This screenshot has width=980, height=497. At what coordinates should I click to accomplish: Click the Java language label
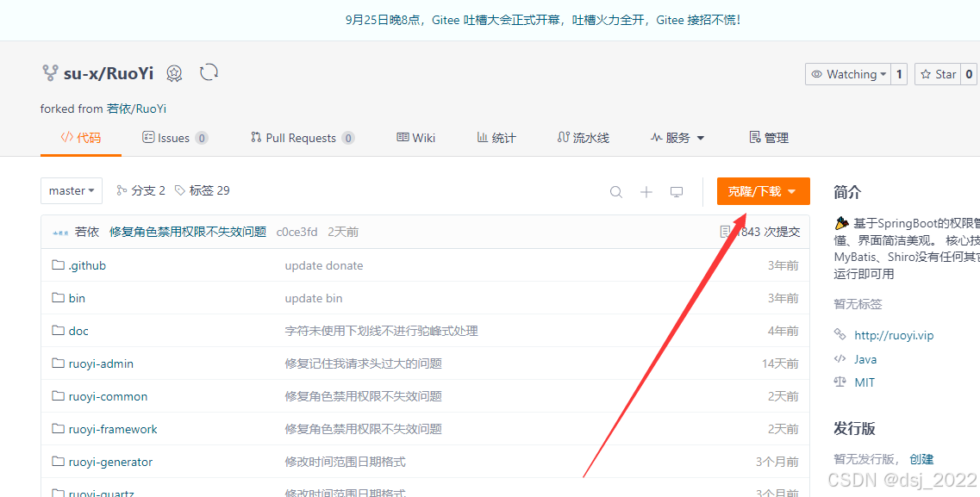coord(865,359)
